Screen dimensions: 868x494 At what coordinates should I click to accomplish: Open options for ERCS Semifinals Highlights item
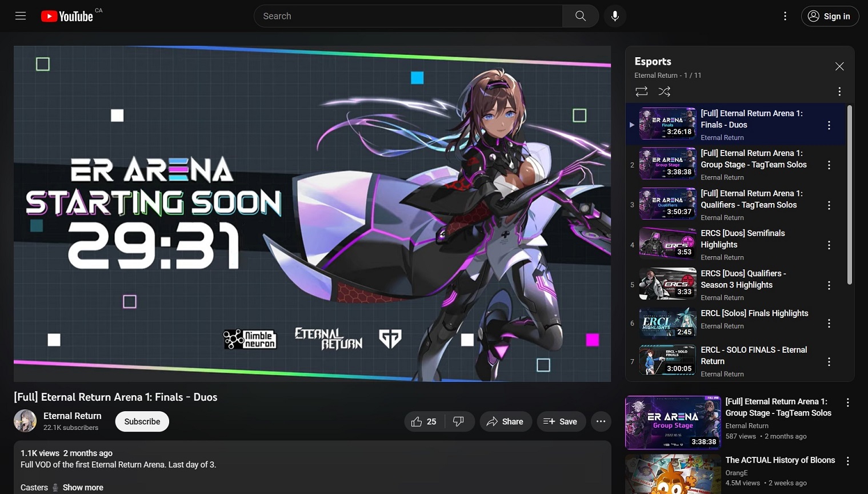[829, 245]
